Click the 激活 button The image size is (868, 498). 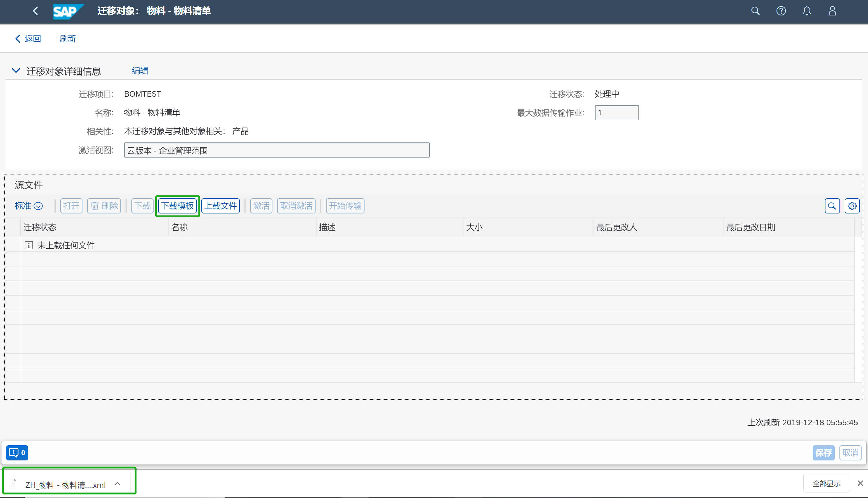[x=261, y=206]
